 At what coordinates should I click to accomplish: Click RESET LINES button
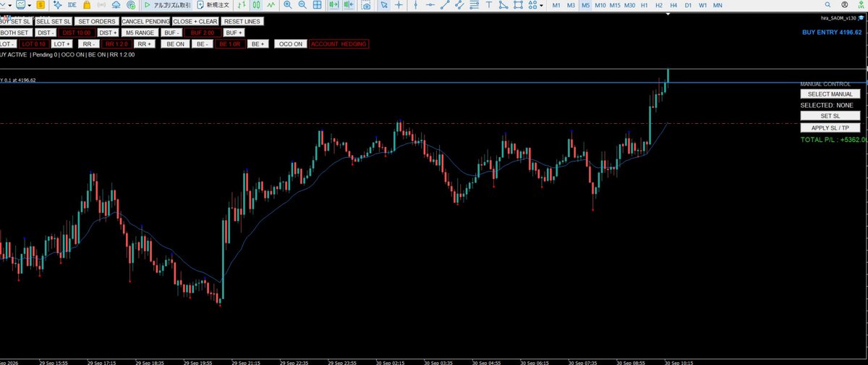(x=242, y=21)
